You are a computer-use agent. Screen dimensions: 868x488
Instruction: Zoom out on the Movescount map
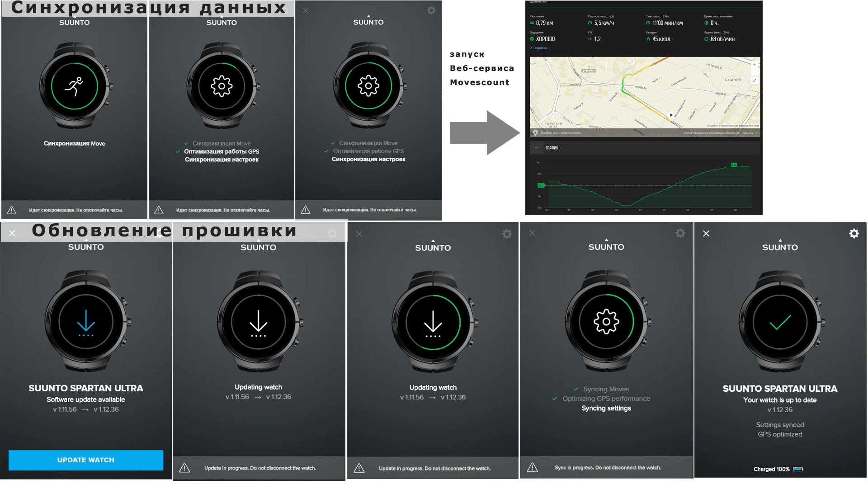754,72
